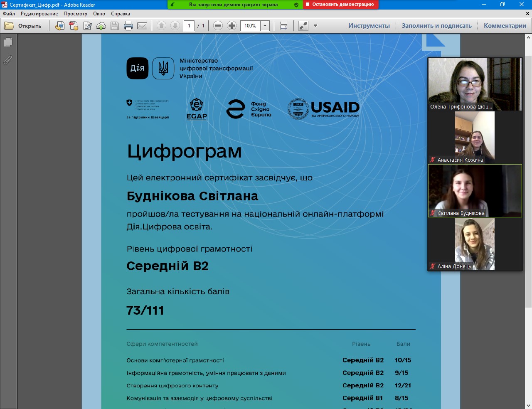Send the file by email envelope icon
The image size is (532, 409).
[142, 26]
